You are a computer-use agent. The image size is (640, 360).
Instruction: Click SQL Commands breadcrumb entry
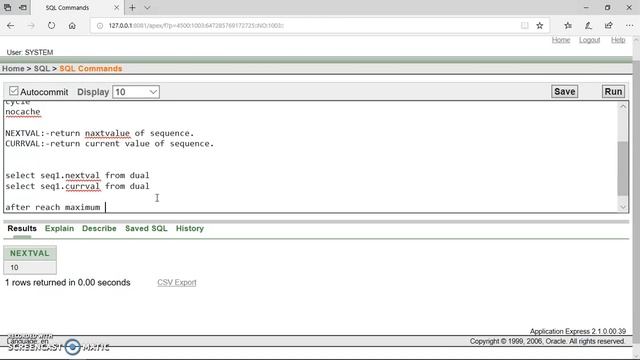click(91, 69)
